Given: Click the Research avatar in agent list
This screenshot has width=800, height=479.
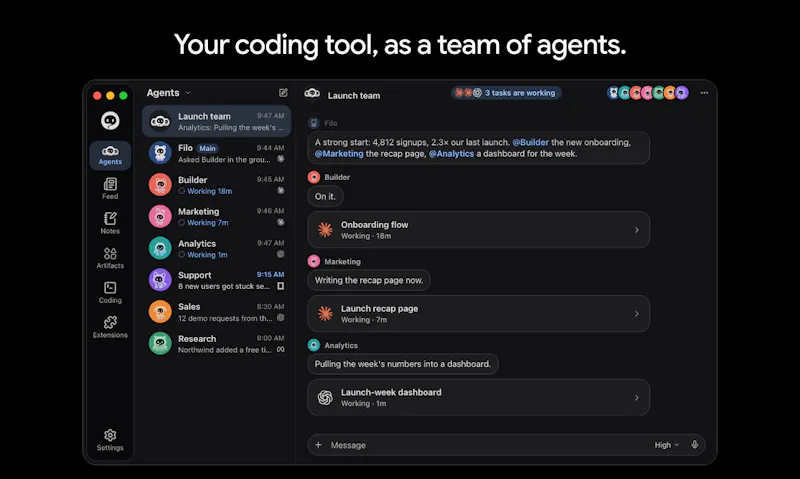Looking at the screenshot, I should point(160,344).
